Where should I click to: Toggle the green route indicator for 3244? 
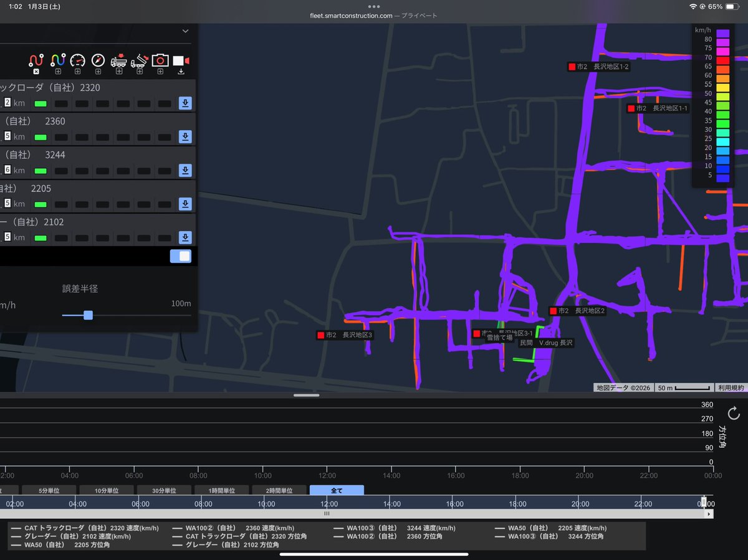[41, 171]
